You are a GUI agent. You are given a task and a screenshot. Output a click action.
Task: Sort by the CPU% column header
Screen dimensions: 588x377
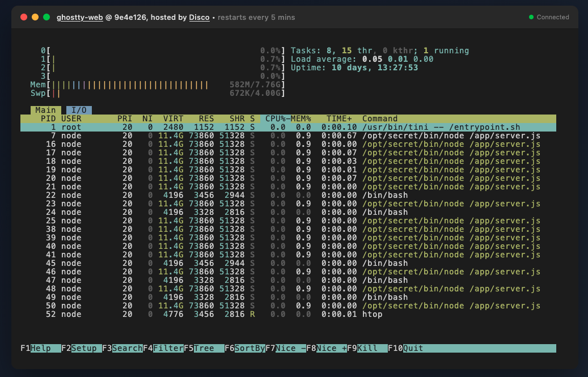(275, 118)
